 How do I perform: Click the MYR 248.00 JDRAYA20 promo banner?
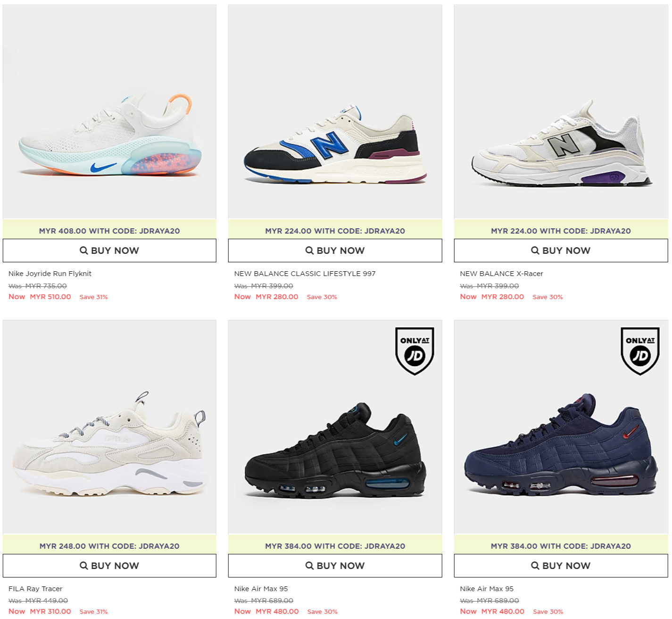(109, 546)
